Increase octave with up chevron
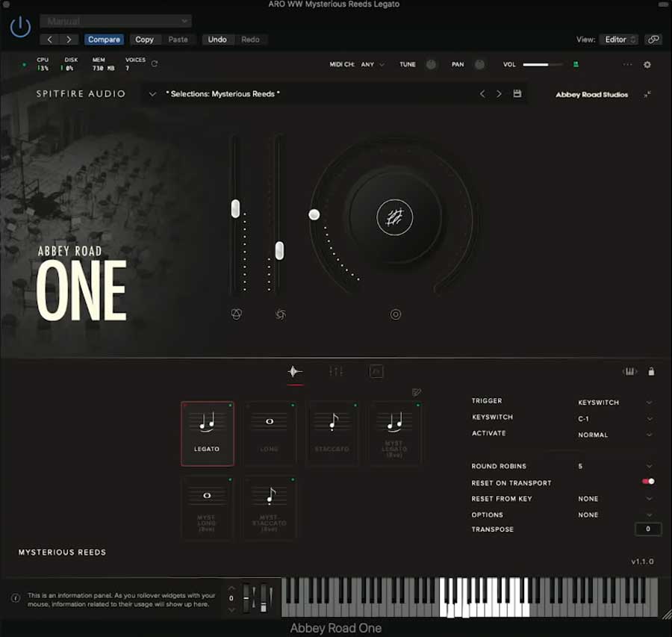This screenshot has width=672, height=637. click(231, 588)
